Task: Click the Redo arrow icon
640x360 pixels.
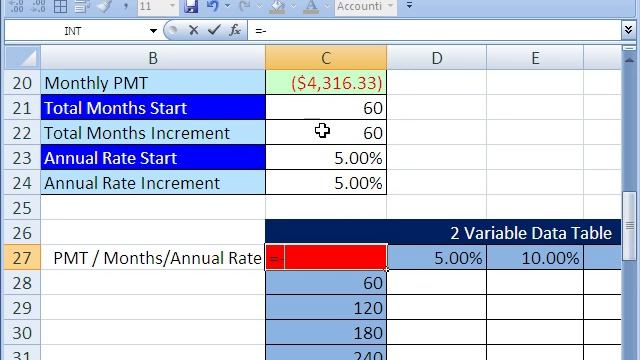Action: (244, 6)
